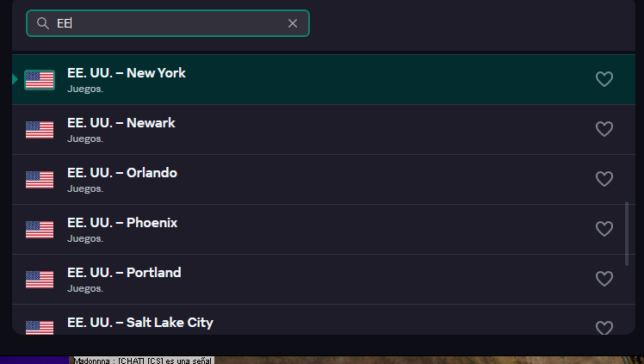Connect to EE. UU. – New York
644x364 pixels.
324,80
